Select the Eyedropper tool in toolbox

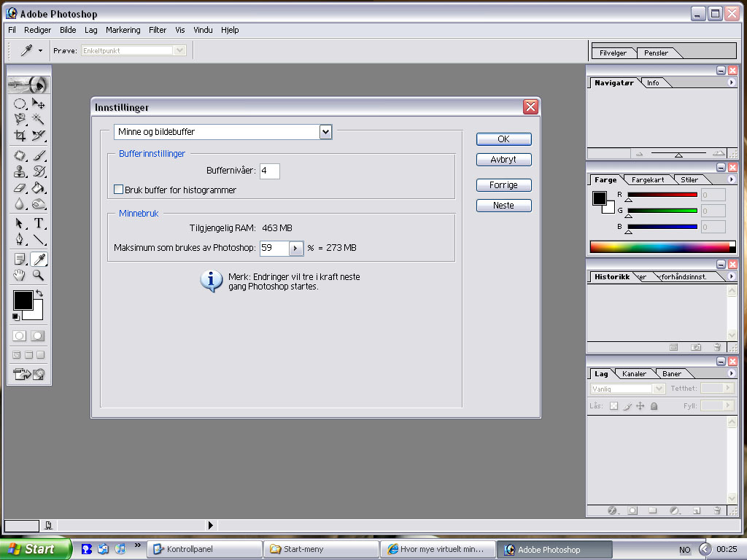click(x=38, y=259)
